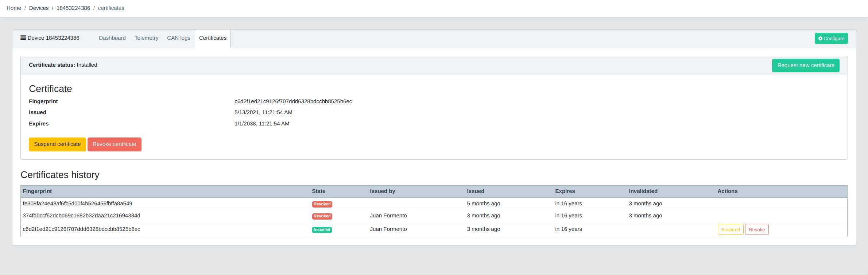Open the CAN logs tab
The image size is (868, 275).
178,38
